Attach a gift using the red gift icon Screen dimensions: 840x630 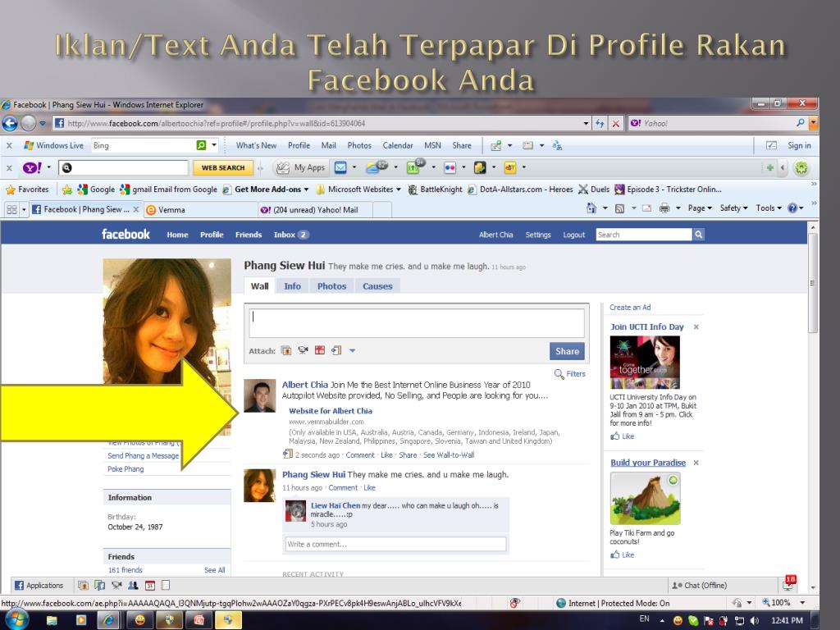pyautogui.click(x=320, y=350)
